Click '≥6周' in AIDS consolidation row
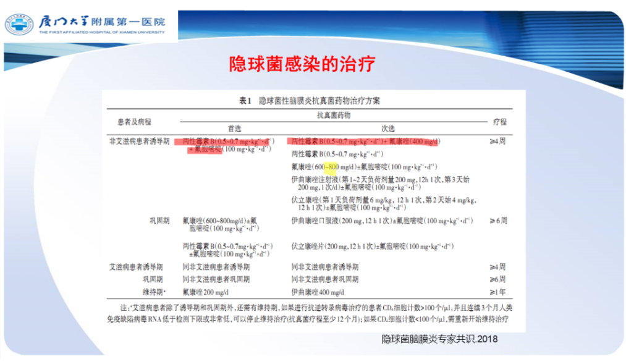 (498, 279)
